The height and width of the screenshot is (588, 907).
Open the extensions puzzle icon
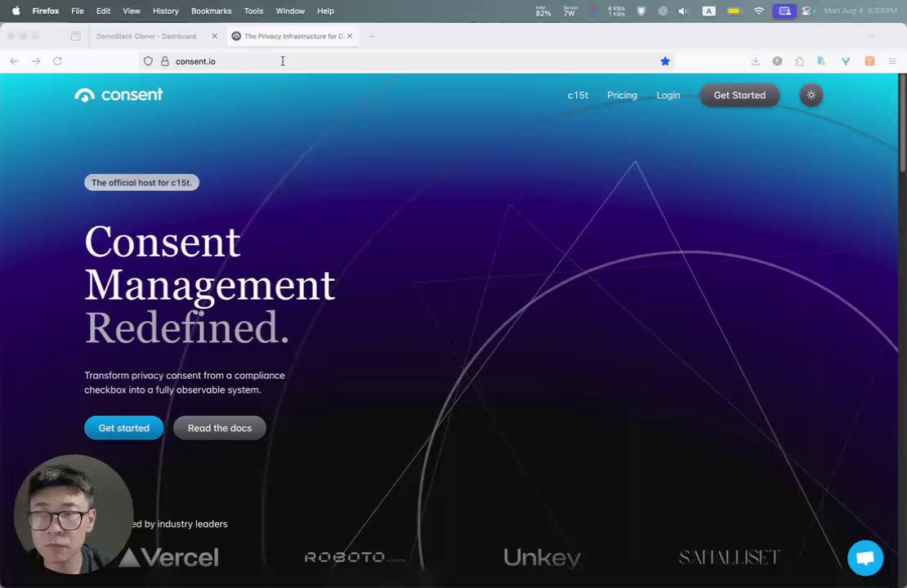click(x=799, y=61)
